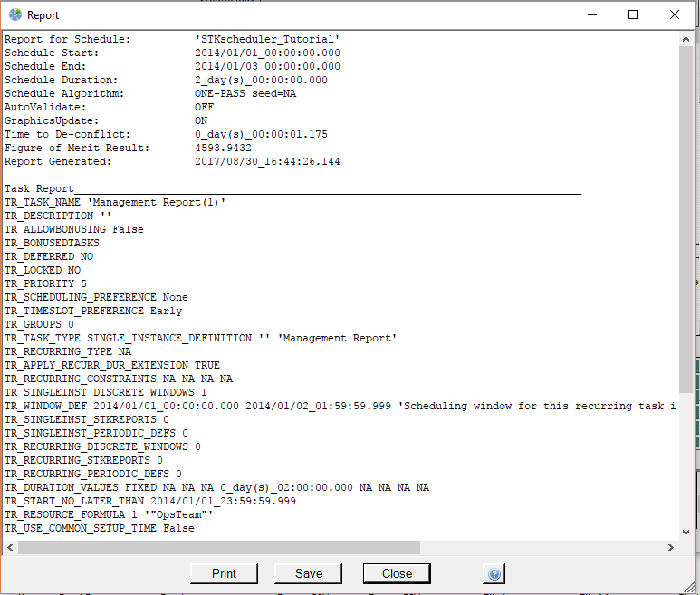Click the Report window globe icon
Screen dimensions: 700x595
13,15
